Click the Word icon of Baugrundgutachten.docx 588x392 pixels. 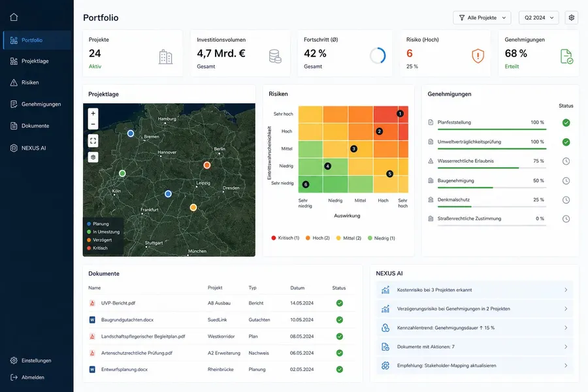point(92,319)
